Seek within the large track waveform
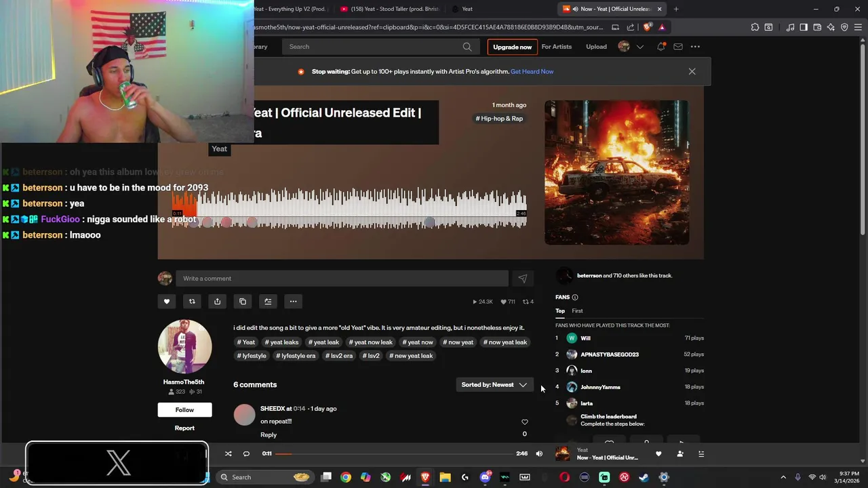Image resolution: width=868 pixels, height=488 pixels. tap(349, 208)
